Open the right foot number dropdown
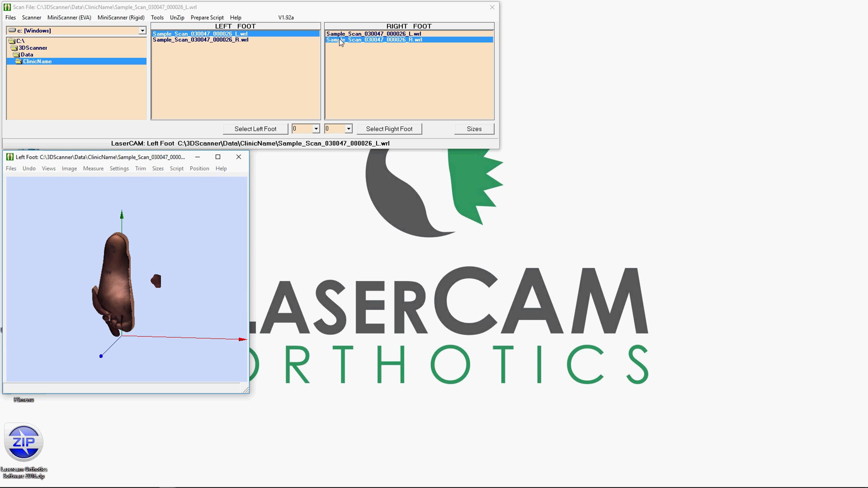Screen dimensions: 868x488 (348, 129)
